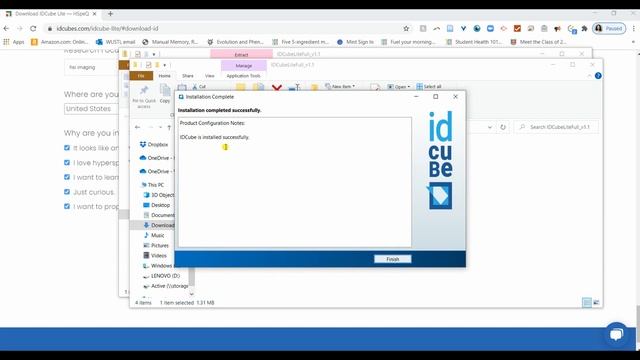Open the Amazon.com bookmark
Viewport: 640px width, 360px height.
point(60,42)
